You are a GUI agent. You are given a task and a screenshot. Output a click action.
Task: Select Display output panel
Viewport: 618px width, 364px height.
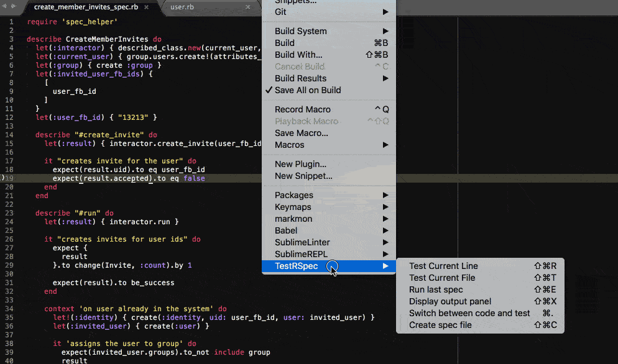(x=480, y=302)
